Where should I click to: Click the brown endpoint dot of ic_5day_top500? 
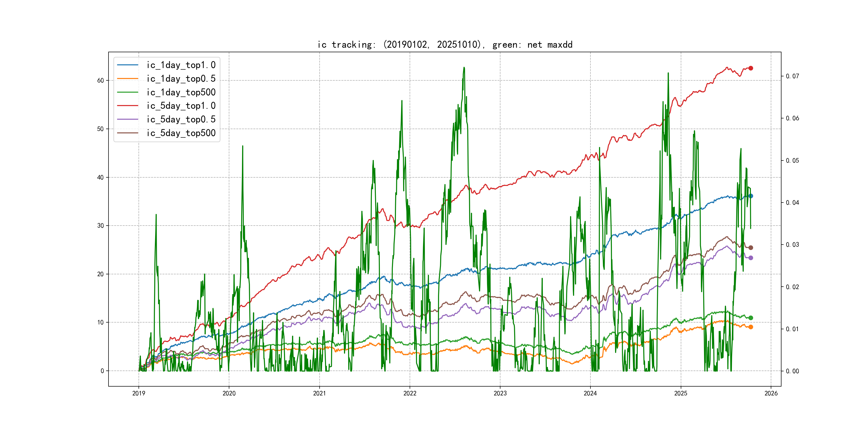[x=750, y=248]
